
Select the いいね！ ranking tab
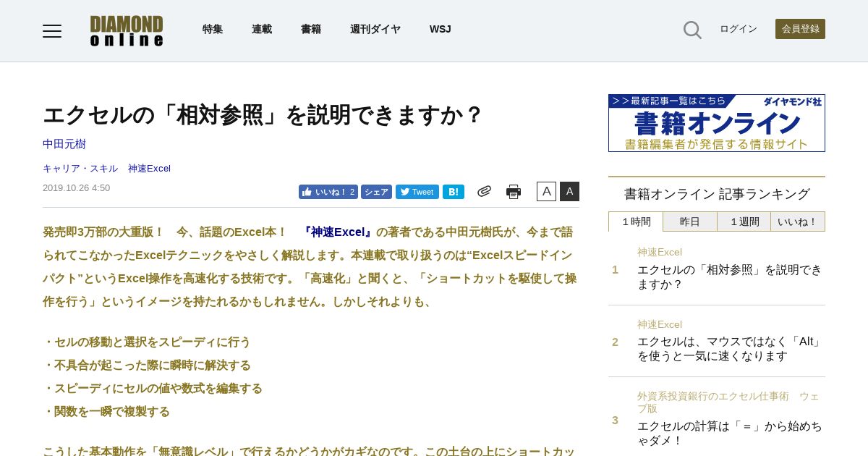pyautogui.click(x=798, y=221)
